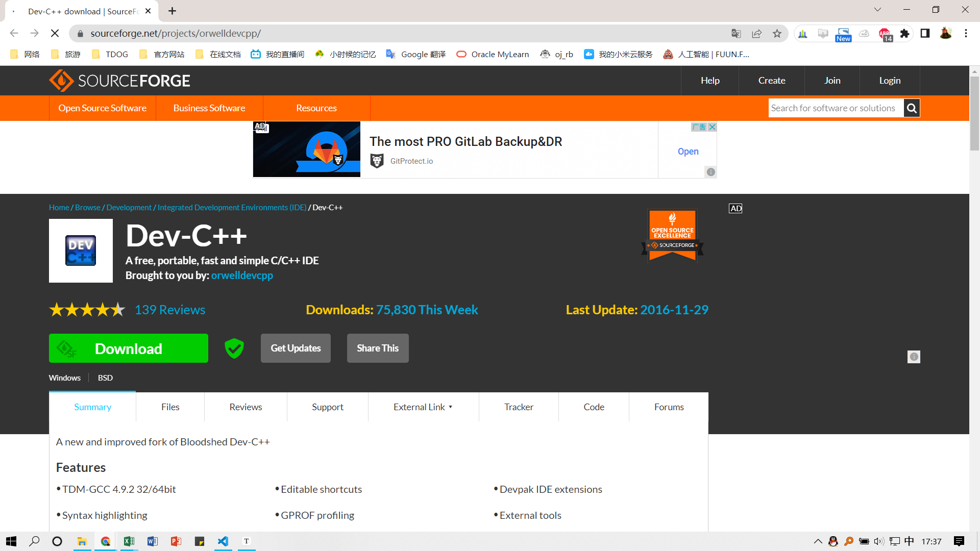
Task: Open the user profile avatar icon
Action: pyautogui.click(x=945, y=34)
